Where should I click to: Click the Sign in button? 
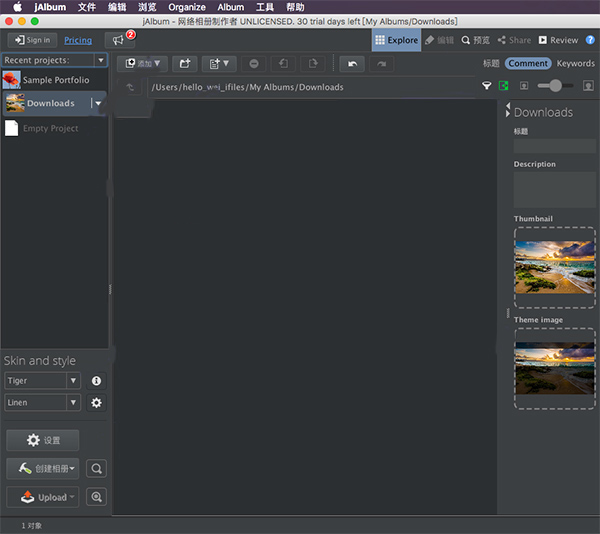[x=32, y=40]
